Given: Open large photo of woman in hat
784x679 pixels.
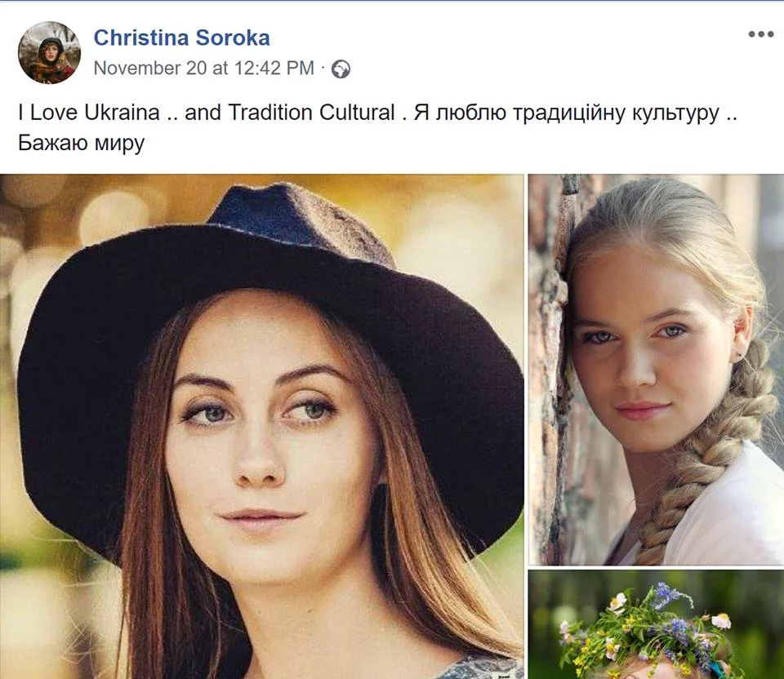Looking at the screenshot, I should coord(261,426).
